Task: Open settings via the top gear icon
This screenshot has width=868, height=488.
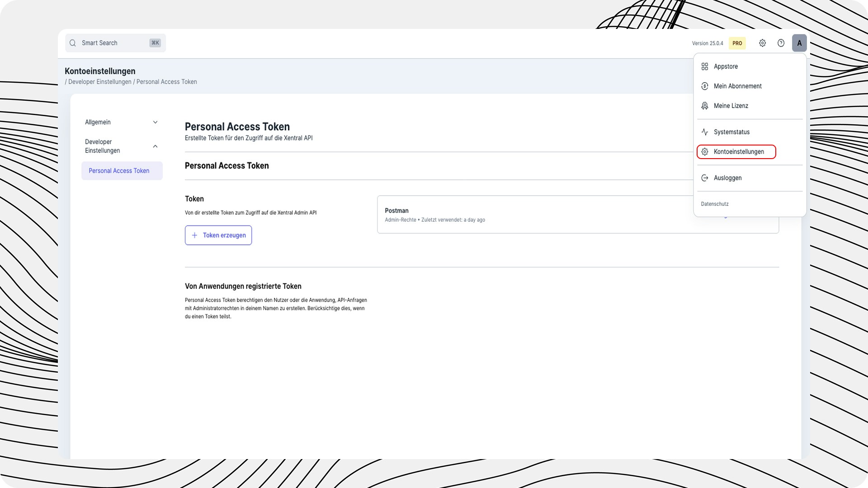Action: click(762, 43)
